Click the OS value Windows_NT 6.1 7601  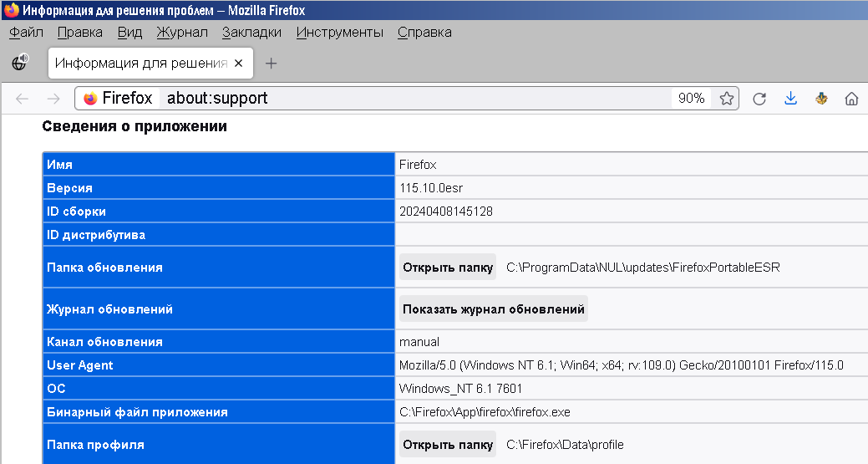[460, 389]
